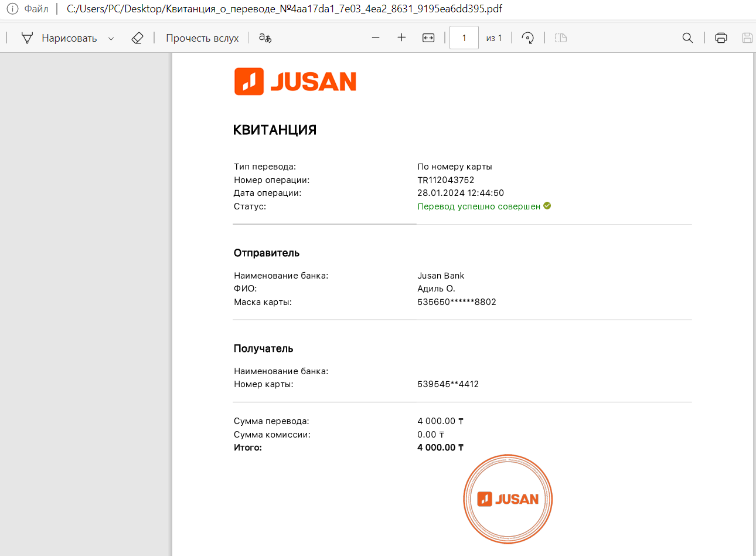
Task: Select the eraser tool
Action: pos(137,38)
